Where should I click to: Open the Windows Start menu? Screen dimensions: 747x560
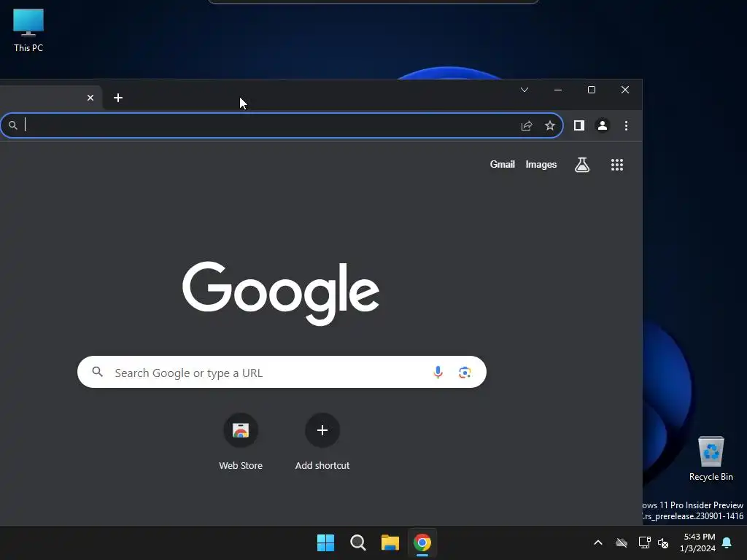[326, 542]
